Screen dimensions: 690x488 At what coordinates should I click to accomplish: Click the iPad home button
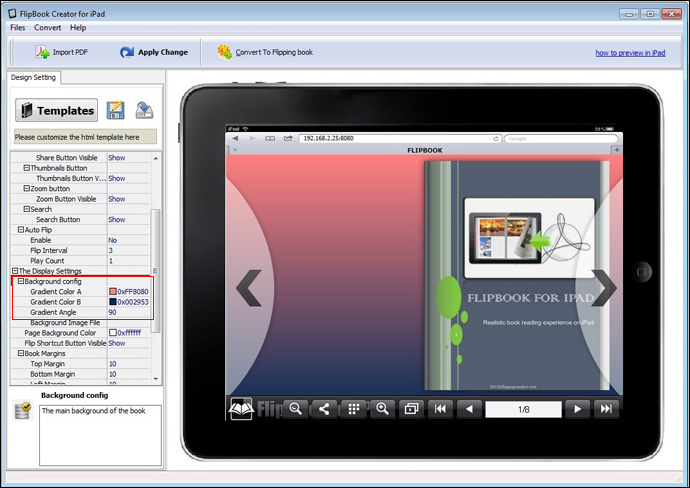click(642, 272)
